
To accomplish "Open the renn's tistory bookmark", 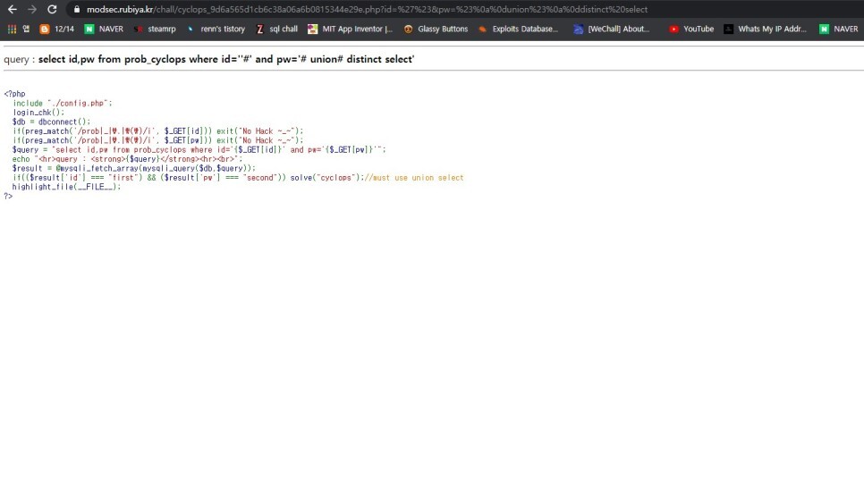I will coord(216,29).
